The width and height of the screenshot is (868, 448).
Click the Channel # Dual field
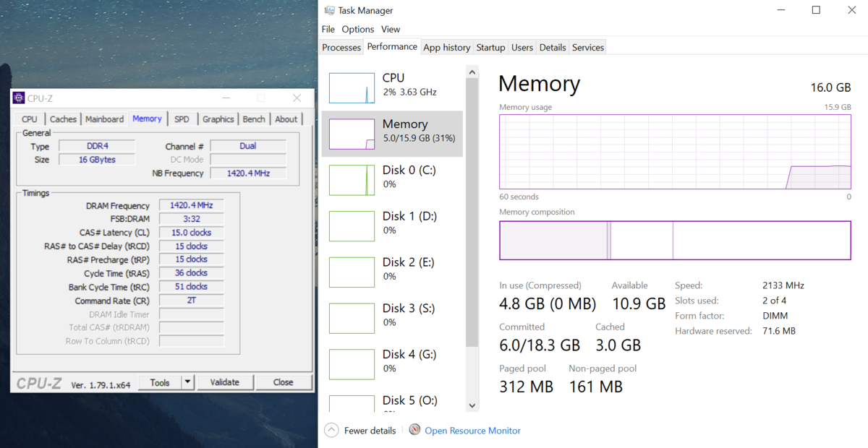coord(248,146)
